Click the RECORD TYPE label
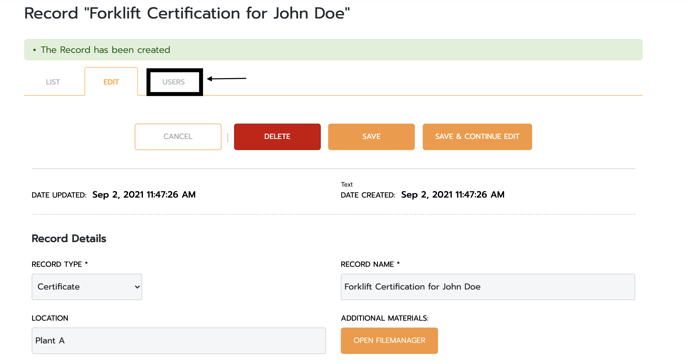 click(60, 264)
